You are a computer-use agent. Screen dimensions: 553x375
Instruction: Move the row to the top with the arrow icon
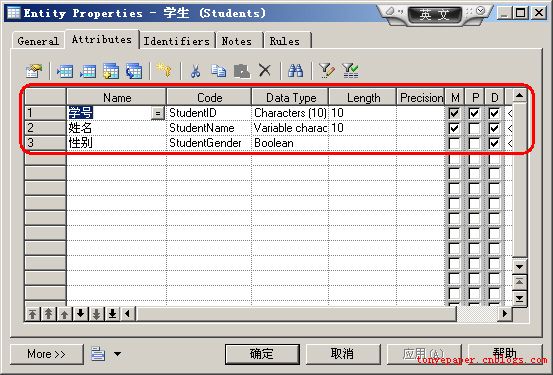(x=32, y=313)
